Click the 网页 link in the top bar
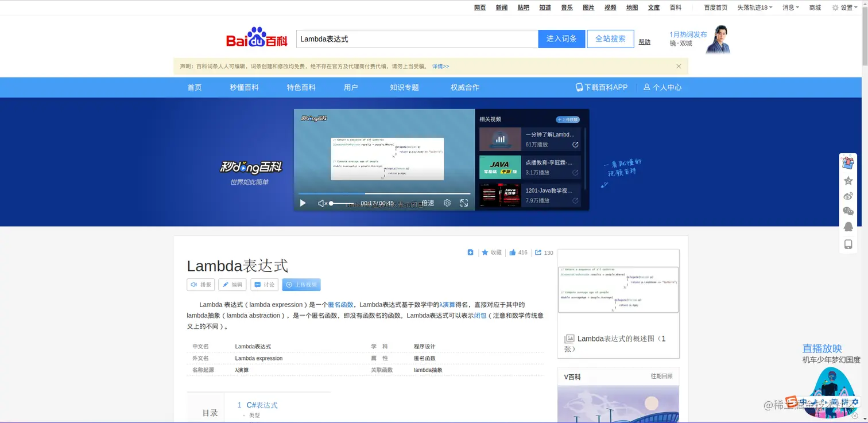The height and width of the screenshot is (423, 868). [x=480, y=7]
